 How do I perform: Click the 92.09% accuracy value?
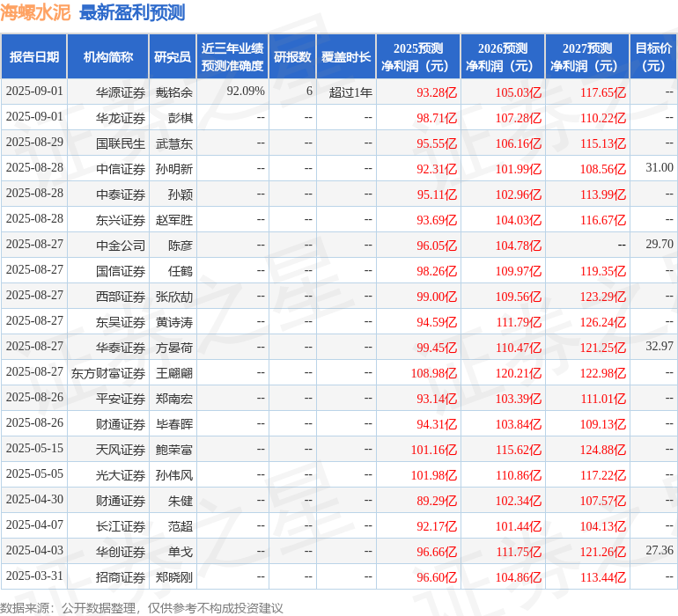click(x=245, y=92)
